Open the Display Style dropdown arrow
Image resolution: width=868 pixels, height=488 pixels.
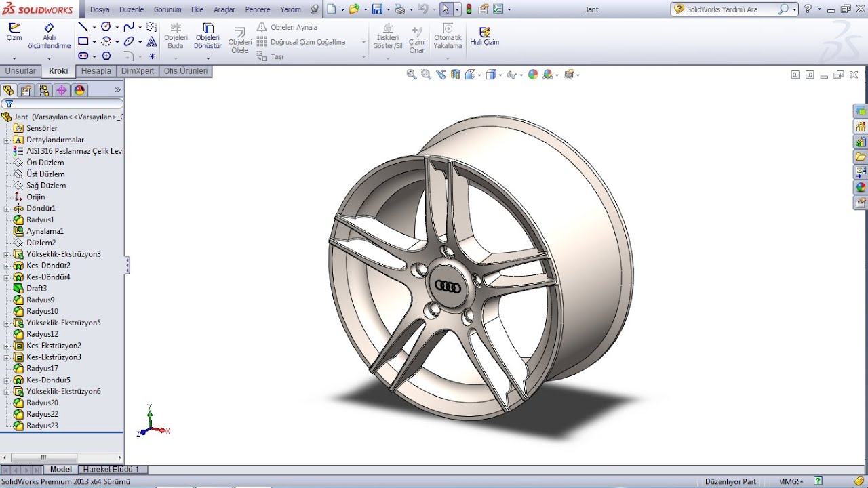[500, 75]
